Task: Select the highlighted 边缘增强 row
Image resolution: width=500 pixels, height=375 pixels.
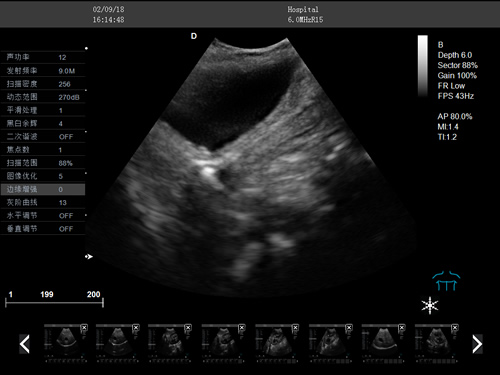Action: [x=43, y=189]
